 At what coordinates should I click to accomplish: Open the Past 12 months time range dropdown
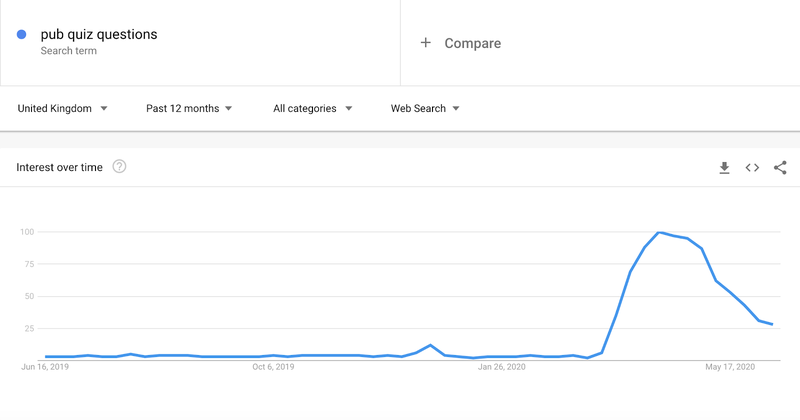(189, 108)
